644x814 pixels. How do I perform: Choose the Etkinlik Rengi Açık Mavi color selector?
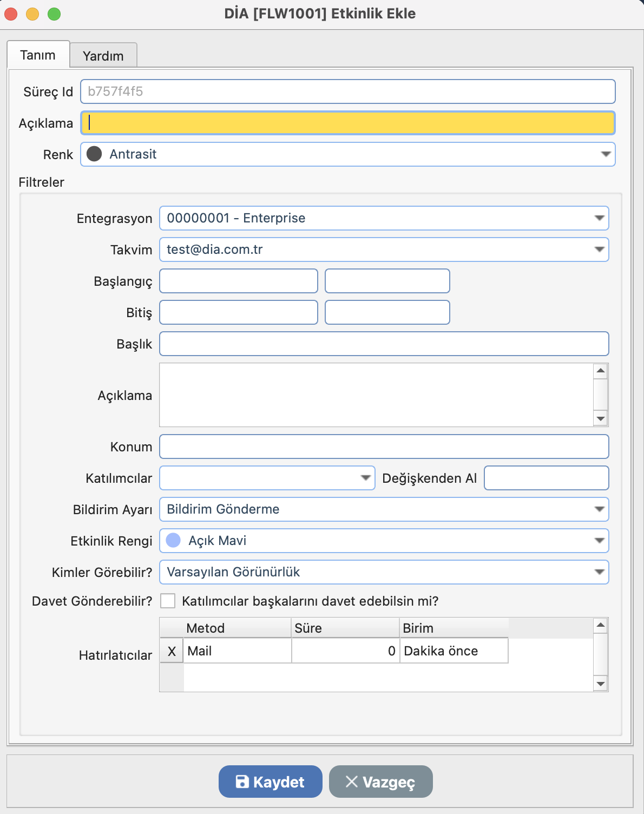point(384,541)
